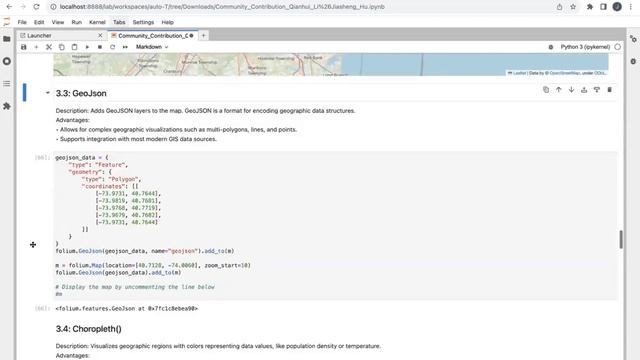Move the GeoJson cell down
The image size is (640, 360).
(571, 90)
